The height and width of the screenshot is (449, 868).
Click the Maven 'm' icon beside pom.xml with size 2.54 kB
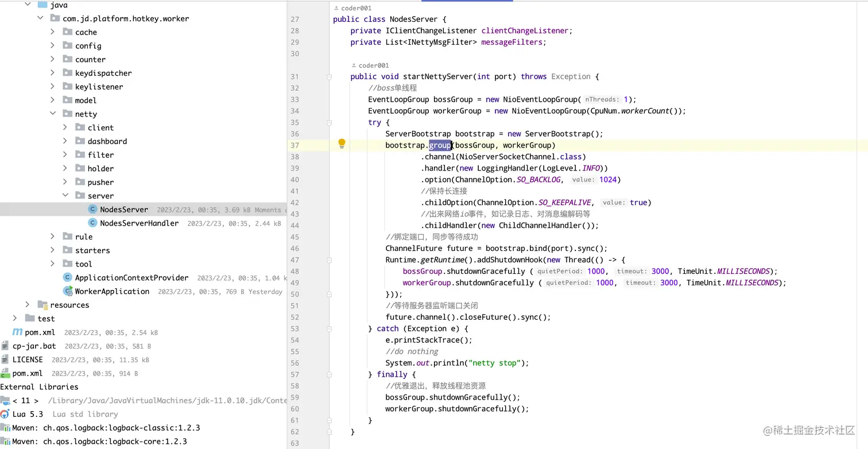point(18,332)
